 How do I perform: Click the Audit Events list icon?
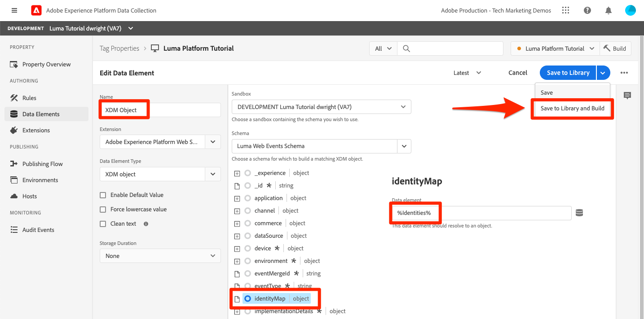pyautogui.click(x=14, y=230)
